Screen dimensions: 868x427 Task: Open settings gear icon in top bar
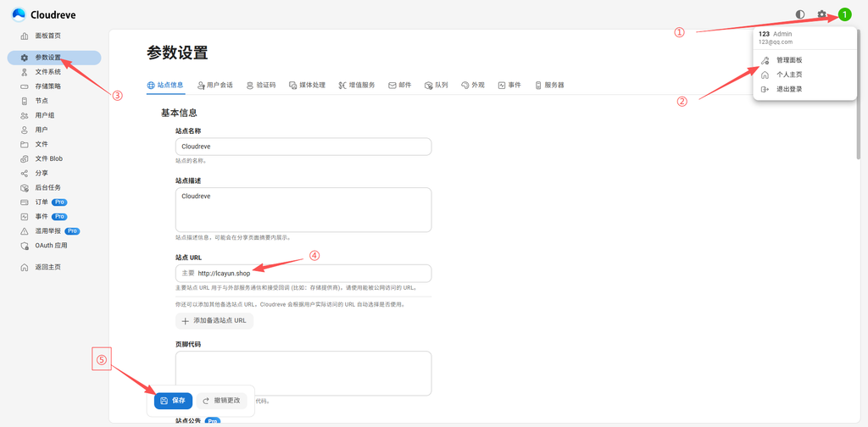point(822,14)
